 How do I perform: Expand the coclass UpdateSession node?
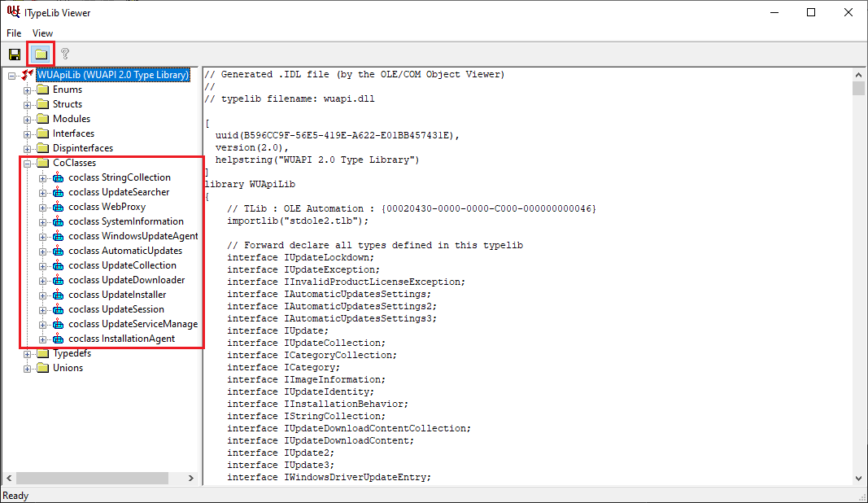42,310
